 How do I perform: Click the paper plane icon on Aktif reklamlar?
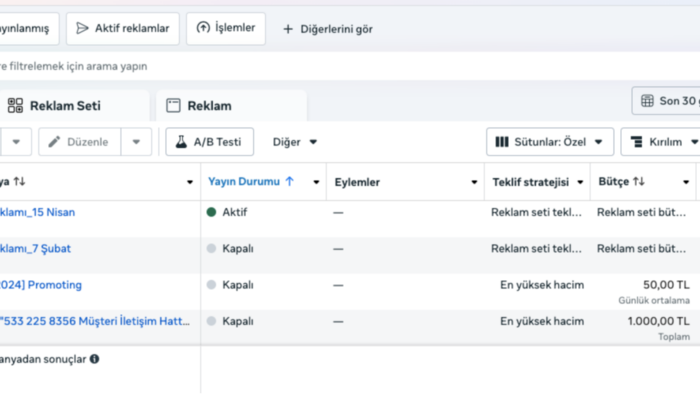tap(82, 29)
